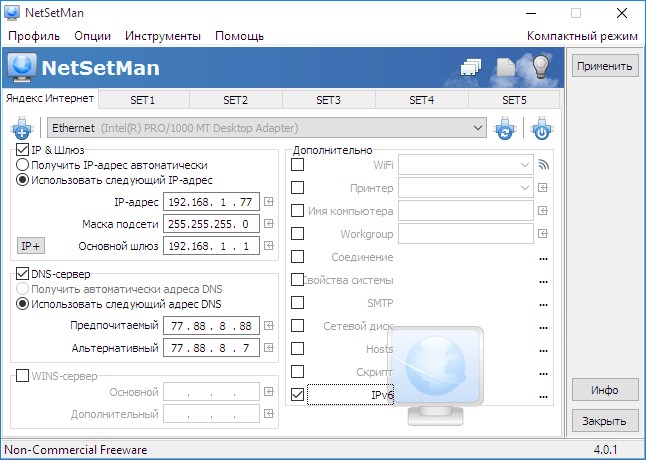Image resolution: width=646 pixels, height=460 pixels.
Task: Enable the Workgroup checkbox
Action: click(x=297, y=234)
